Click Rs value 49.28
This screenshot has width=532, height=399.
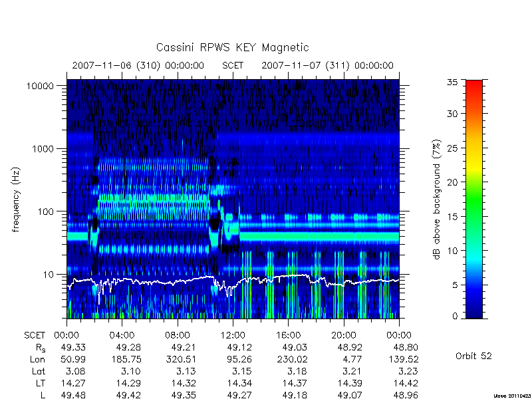(128, 347)
